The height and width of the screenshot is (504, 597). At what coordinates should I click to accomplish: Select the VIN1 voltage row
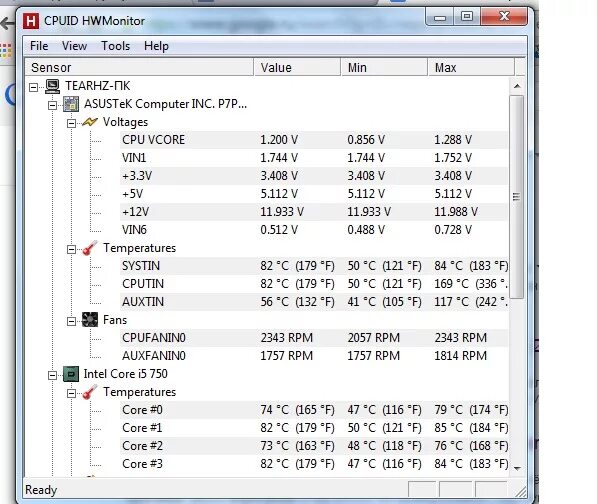pyautogui.click(x=314, y=158)
